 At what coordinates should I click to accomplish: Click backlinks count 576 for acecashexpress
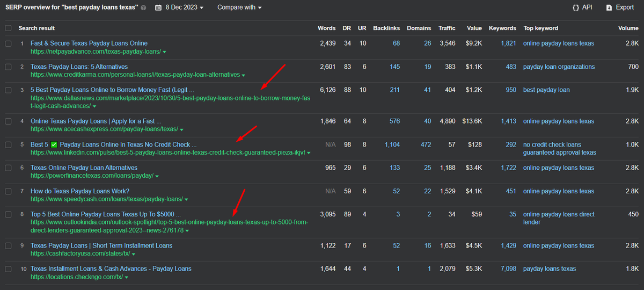point(394,121)
